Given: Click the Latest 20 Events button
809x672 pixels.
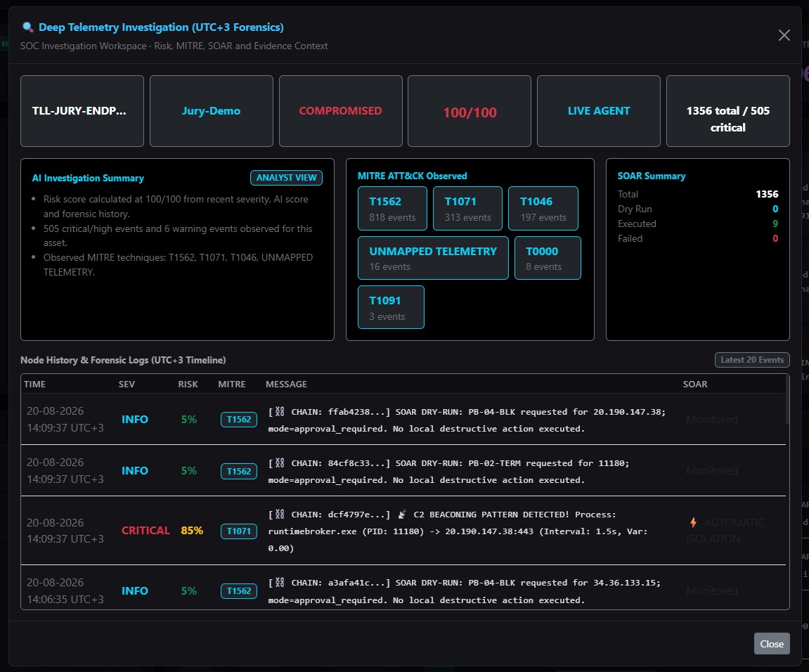Looking at the screenshot, I should pyautogui.click(x=752, y=360).
